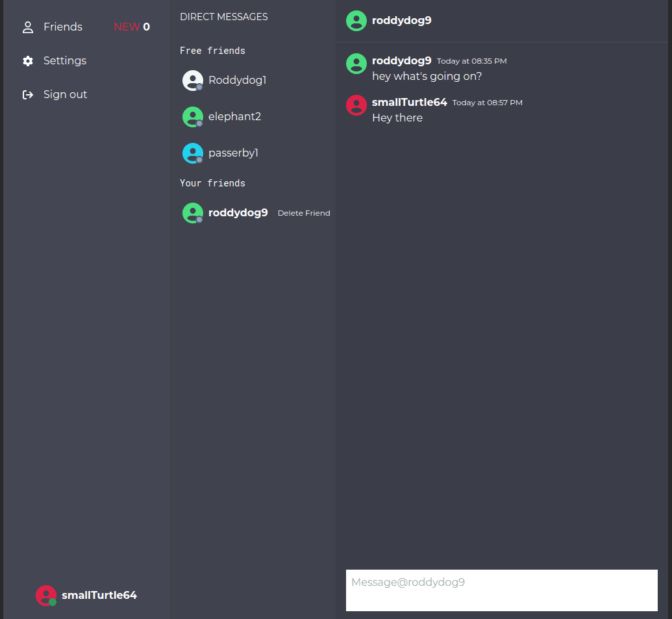The height and width of the screenshot is (619, 672).
Task: Click avatar beside 'hey what's going on?' message
Action: [x=356, y=64]
